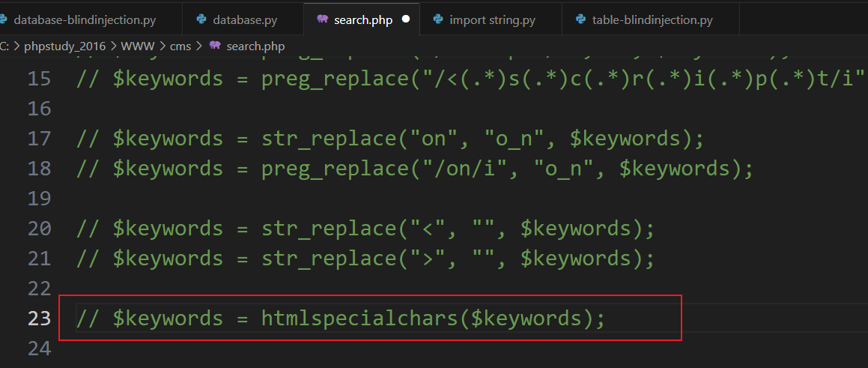Click line number 20 in the gutter
Screen dimensions: 868x368
click(x=39, y=229)
